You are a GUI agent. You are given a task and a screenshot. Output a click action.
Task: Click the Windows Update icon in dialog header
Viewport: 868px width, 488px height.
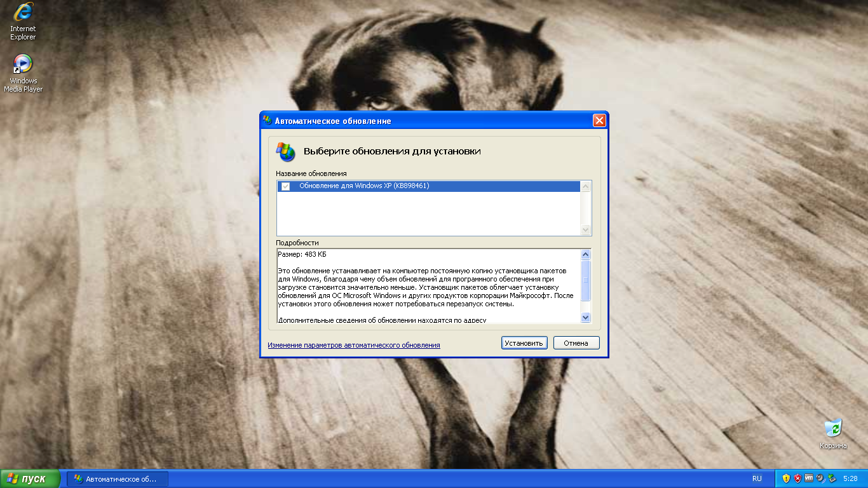[x=285, y=151]
